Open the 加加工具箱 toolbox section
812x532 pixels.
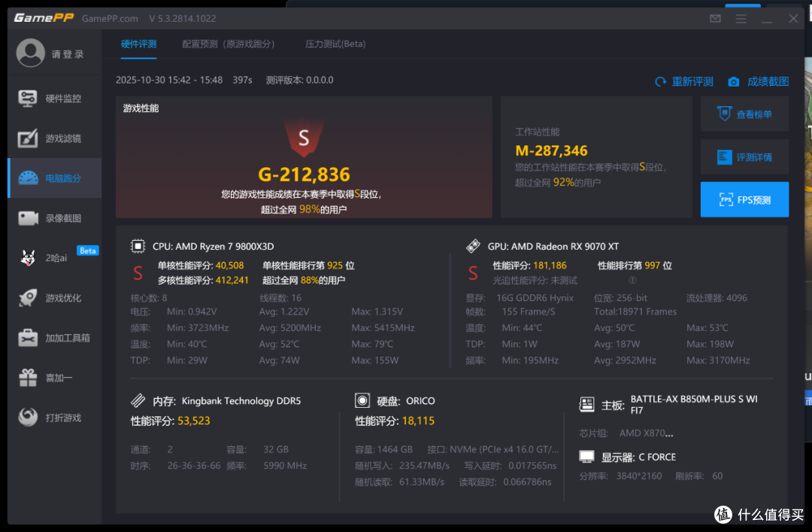pyautogui.click(x=55, y=338)
